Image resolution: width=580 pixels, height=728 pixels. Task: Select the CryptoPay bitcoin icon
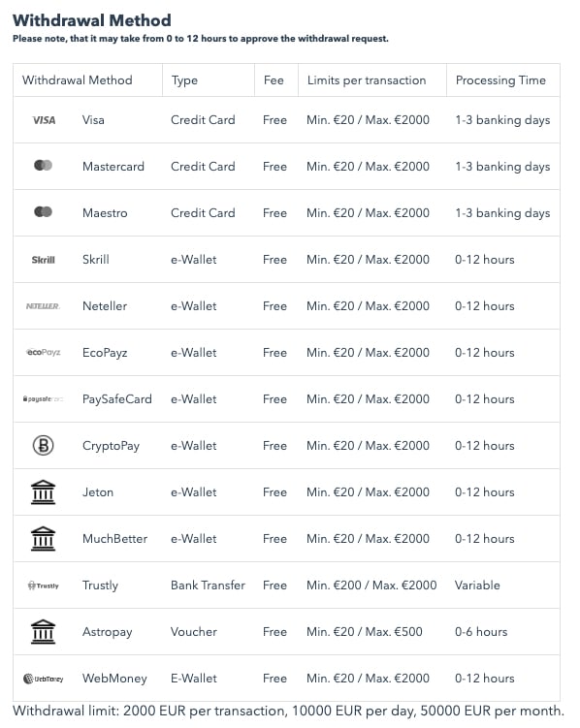(44, 446)
